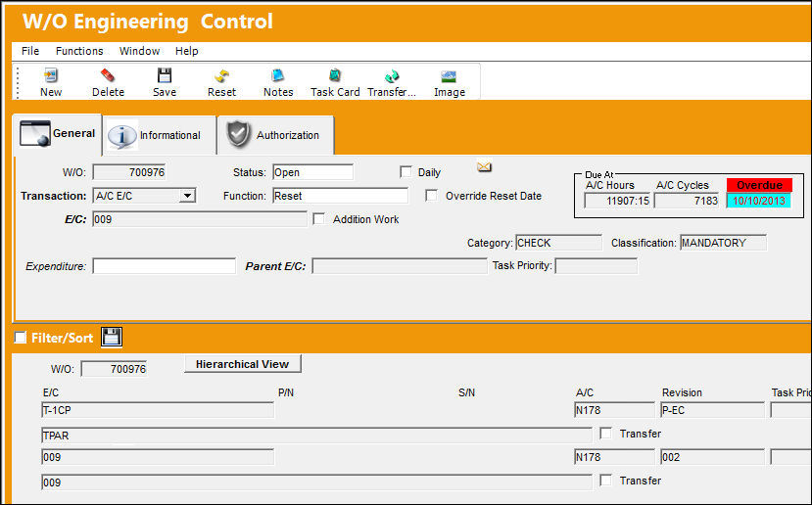Open the Functions menu
This screenshot has width=812, height=505.
(x=79, y=51)
